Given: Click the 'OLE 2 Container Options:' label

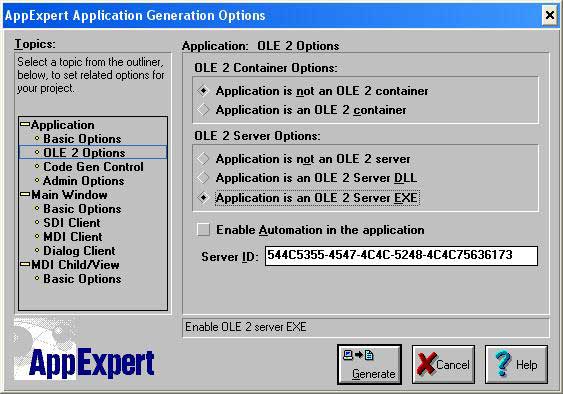Looking at the screenshot, I should coord(266,68).
